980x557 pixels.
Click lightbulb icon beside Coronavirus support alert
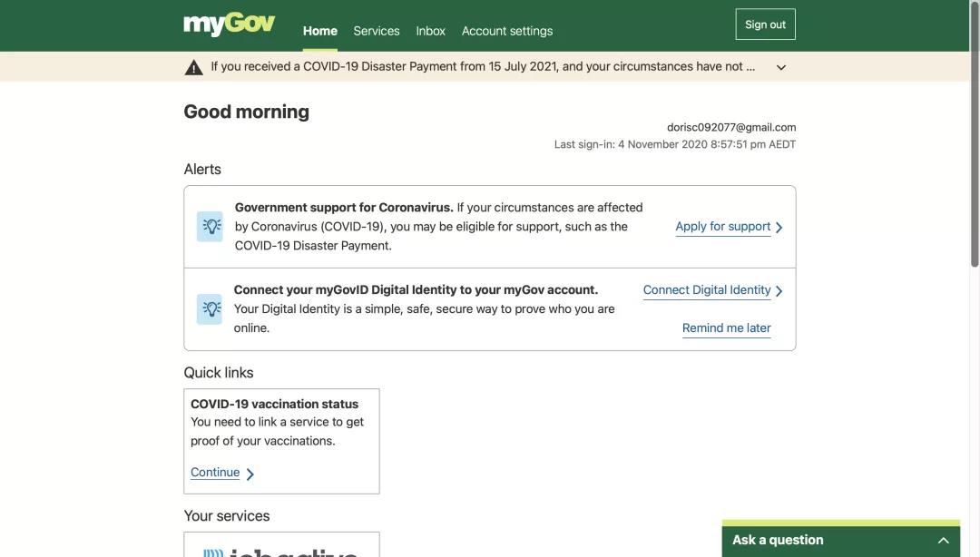pyautogui.click(x=210, y=226)
